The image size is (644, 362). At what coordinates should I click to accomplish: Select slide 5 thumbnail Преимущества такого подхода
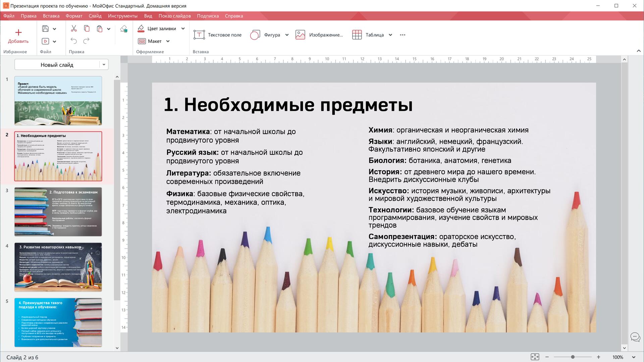[x=58, y=322]
